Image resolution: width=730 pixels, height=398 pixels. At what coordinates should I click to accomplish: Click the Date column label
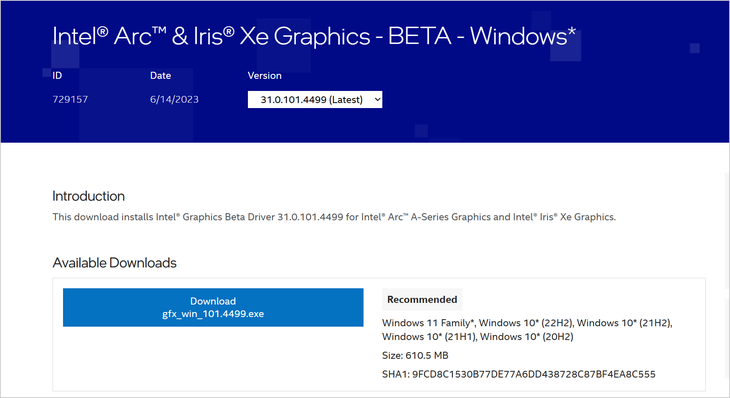[161, 75]
